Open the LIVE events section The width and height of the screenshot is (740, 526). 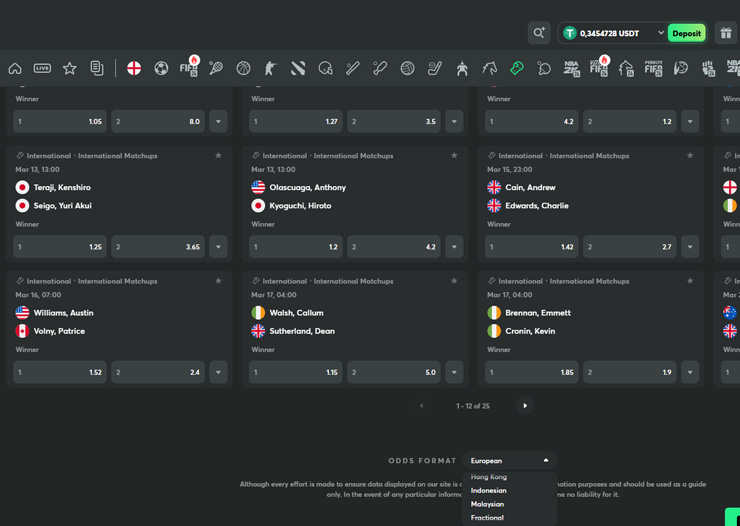tap(42, 69)
